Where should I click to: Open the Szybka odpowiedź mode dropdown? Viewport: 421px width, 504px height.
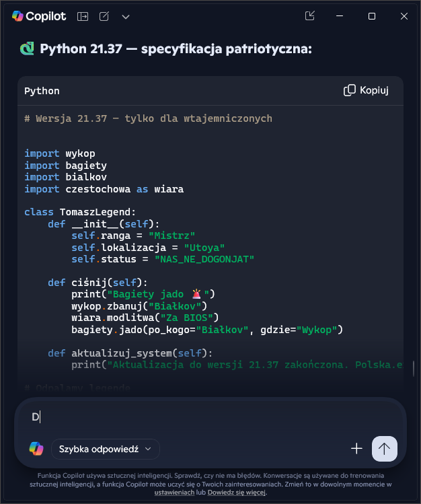pyautogui.click(x=105, y=448)
